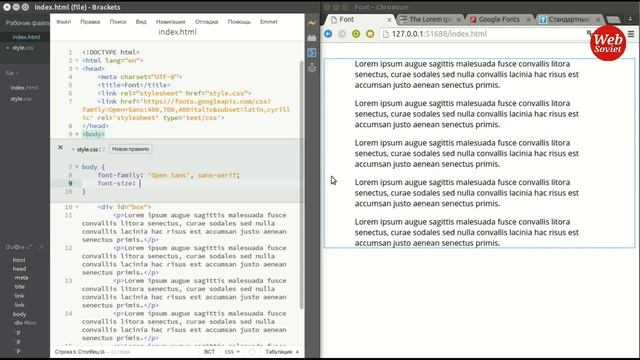Screen dimensions: 640x360
Task: Click the layers icon in Brackets right toolbar
Action: (312, 68)
